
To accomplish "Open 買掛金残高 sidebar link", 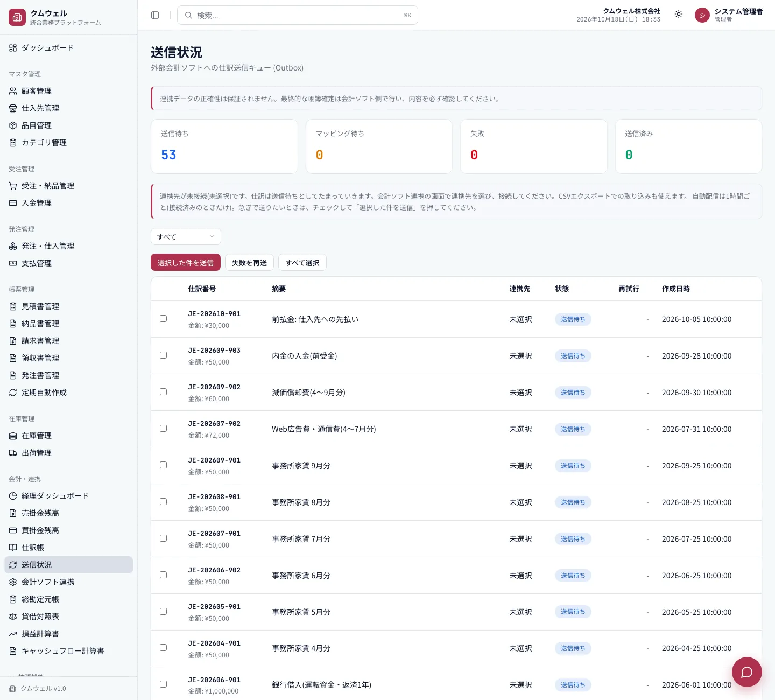I will click(x=69, y=530).
